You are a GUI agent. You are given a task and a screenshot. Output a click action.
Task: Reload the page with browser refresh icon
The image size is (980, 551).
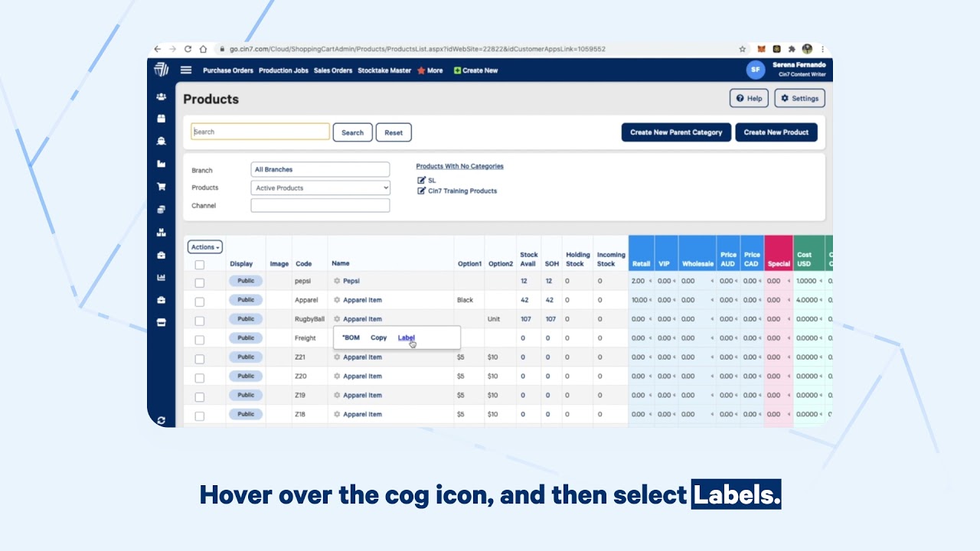point(188,49)
